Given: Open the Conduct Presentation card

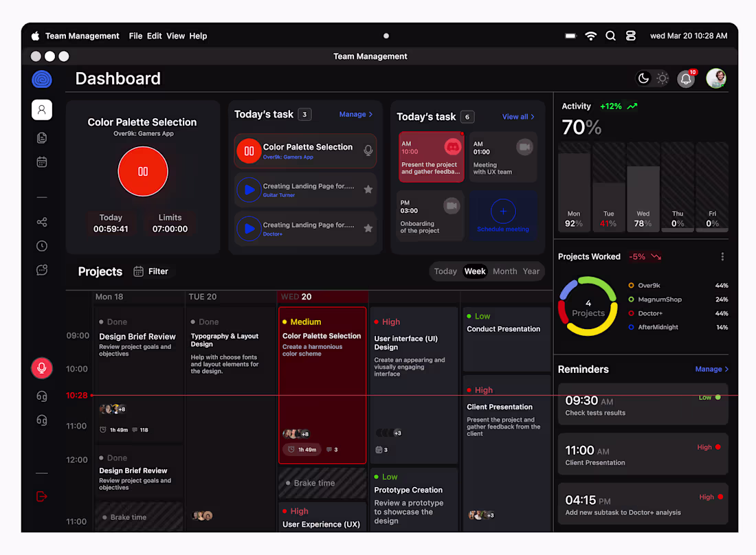Looking at the screenshot, I should coord(507,339).
